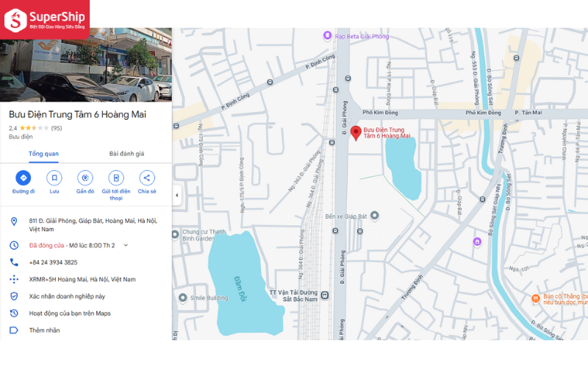Viewport: 588px width, 368px height.
Task: Click the clock hours icon
Action: [14, 245]
